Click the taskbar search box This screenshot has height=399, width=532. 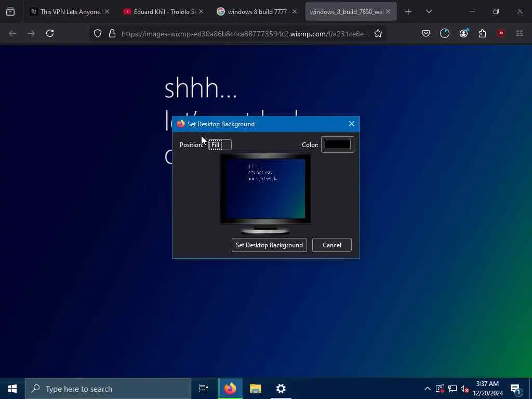(108, 389)
